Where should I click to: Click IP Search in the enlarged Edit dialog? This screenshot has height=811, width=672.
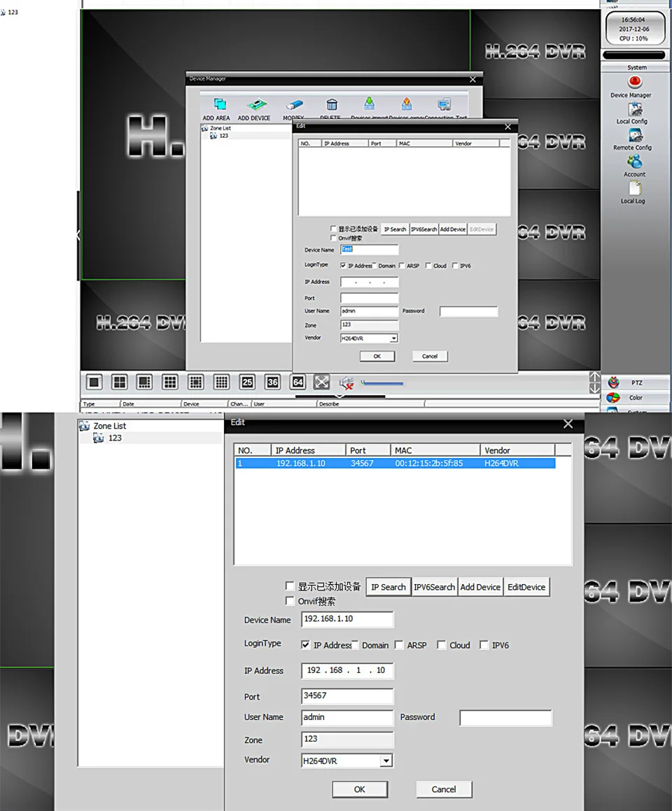388,587
